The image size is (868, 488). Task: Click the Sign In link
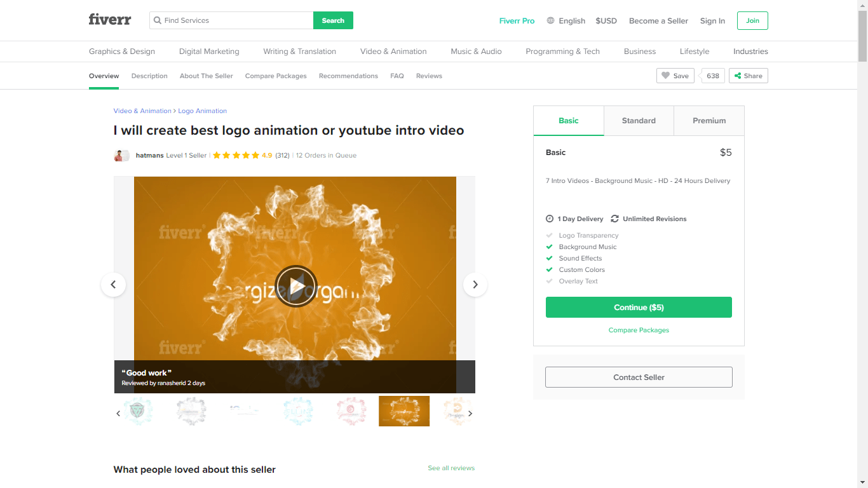coord(712,21)
